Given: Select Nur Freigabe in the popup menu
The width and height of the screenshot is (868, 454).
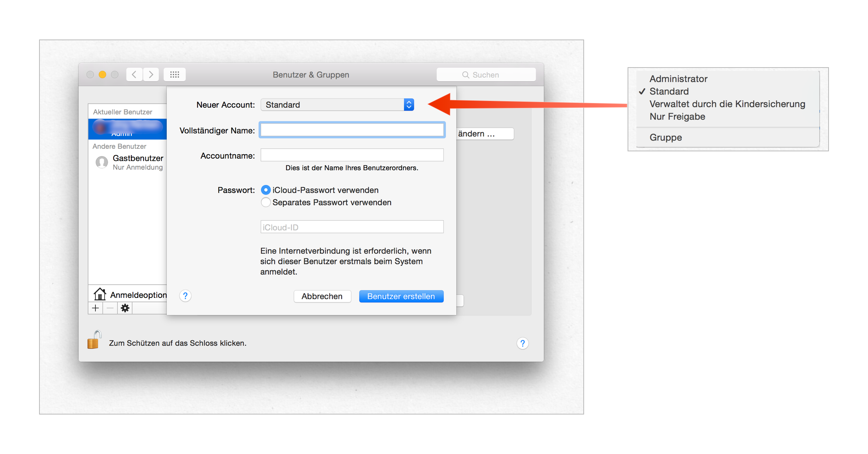Looking at the screenshot, I should pyautogui.click(x=677, y=116).
